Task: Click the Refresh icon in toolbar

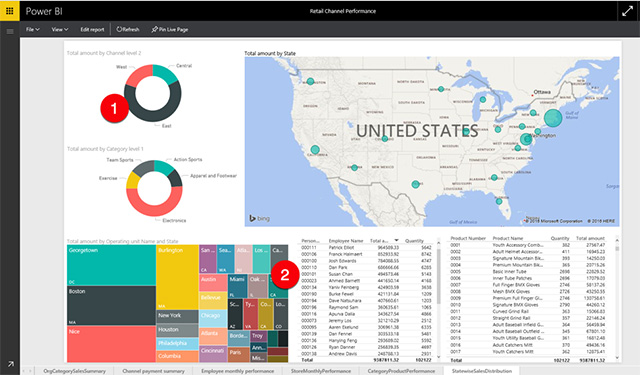Action: [119, 29]
